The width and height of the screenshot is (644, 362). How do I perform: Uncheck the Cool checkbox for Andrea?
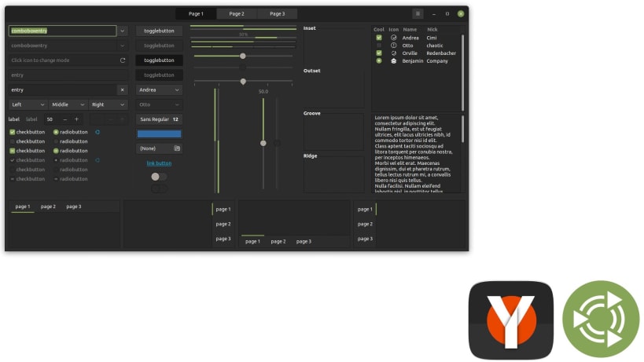379,38
